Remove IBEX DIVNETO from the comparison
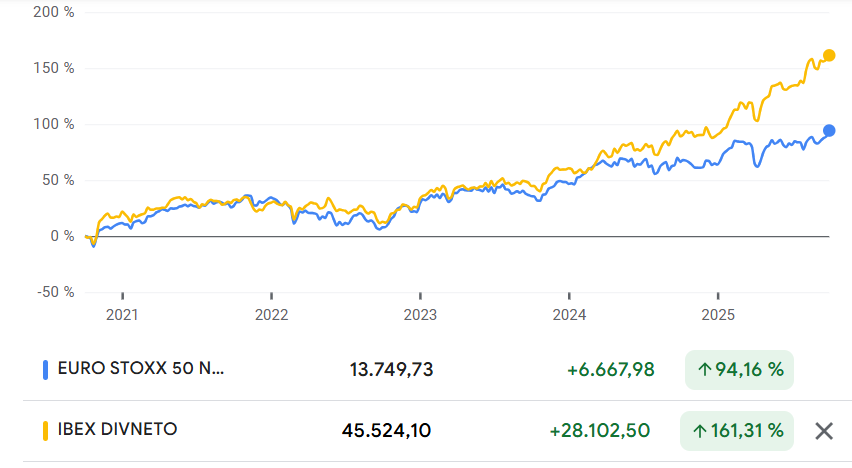This screenshot has height=468, width=852. point(823,431)
